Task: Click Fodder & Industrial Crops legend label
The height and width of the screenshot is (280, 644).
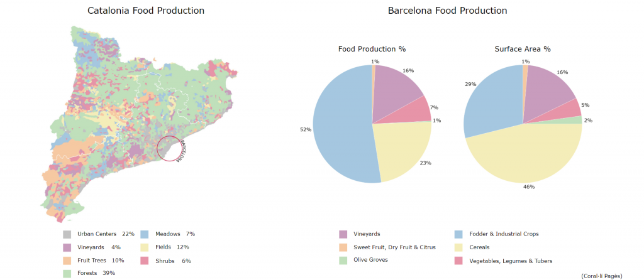Action: [504, 234]
